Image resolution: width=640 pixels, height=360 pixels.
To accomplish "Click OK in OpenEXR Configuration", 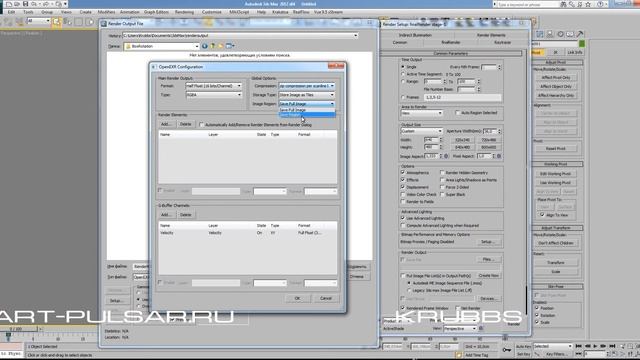I will pos(297,298).
